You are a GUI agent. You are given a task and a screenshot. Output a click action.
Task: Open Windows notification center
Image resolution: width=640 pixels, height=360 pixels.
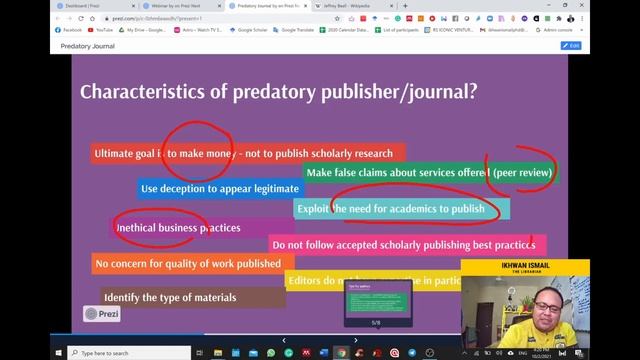click(x=579, y=353)
